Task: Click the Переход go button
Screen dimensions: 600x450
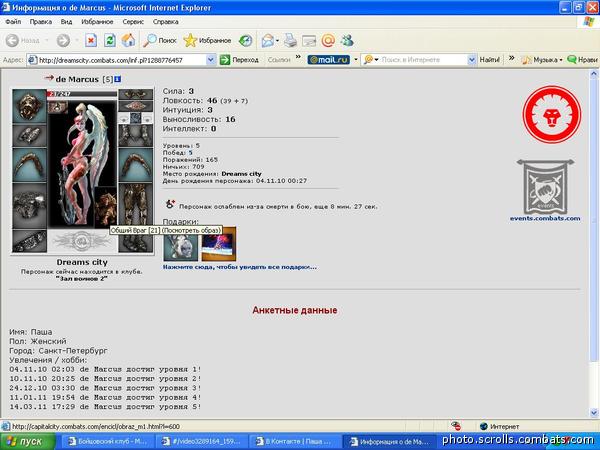Action: (x=240, y=60)
